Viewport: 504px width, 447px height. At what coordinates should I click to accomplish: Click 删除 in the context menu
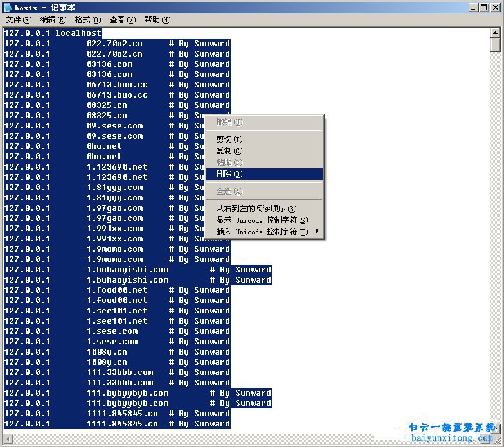230,174
